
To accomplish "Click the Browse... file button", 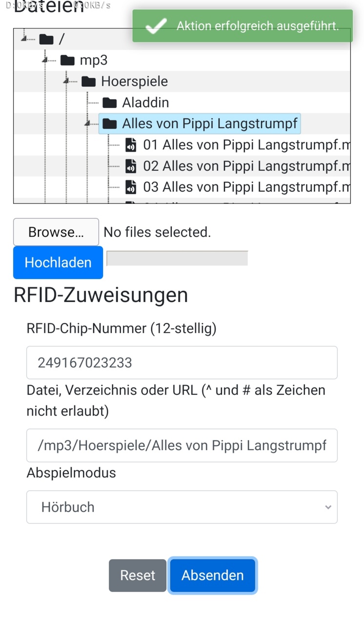I will click(56, 232).
